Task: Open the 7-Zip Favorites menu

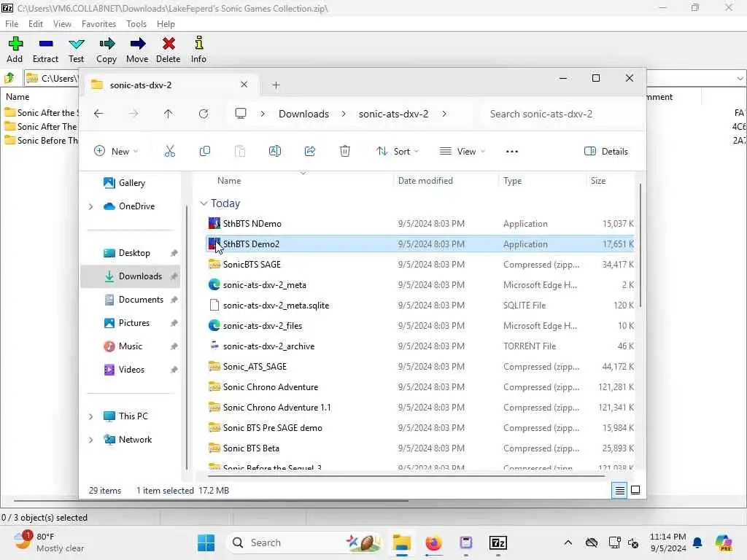Action: tap(98, 24)
